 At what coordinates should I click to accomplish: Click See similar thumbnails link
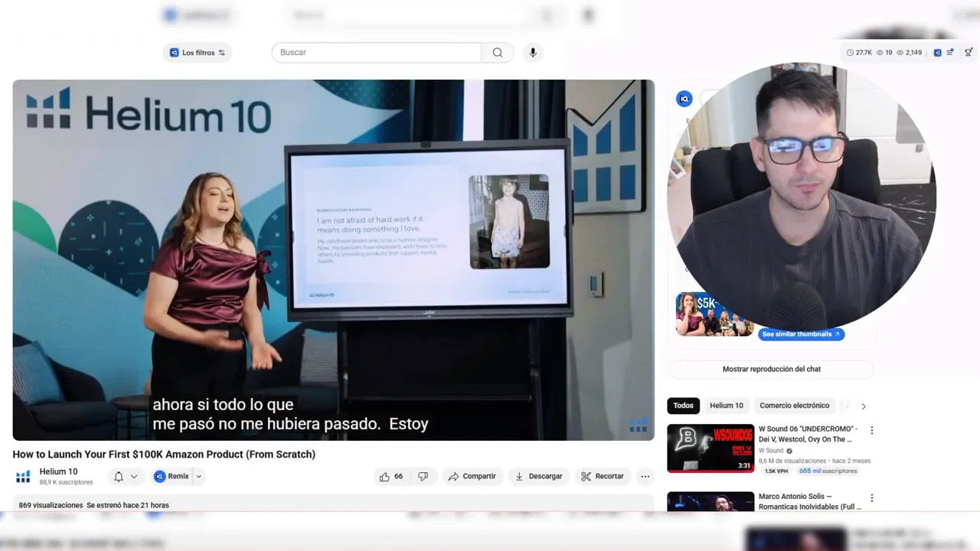point(801,334)
